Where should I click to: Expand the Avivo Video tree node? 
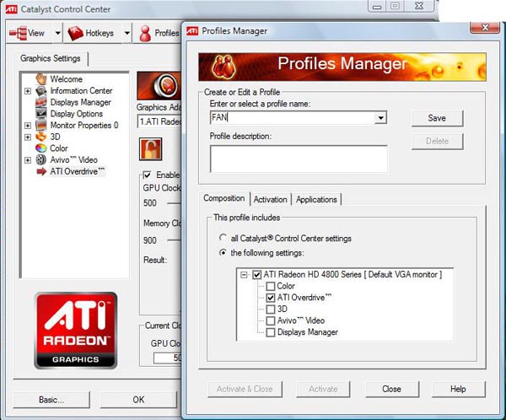click(28, 160)
